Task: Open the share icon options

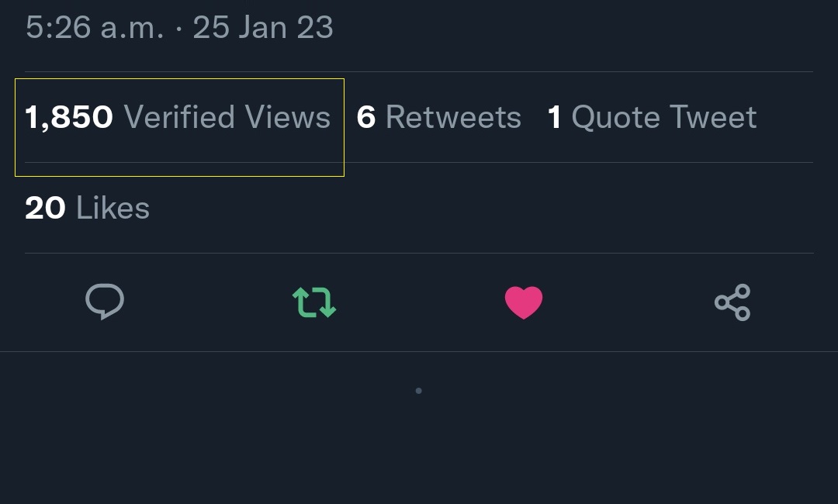Action: [732, 302]
